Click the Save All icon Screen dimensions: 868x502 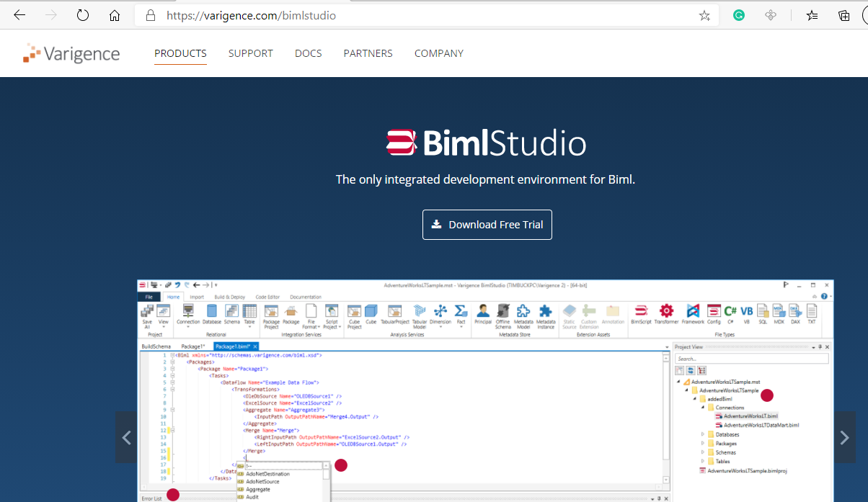click(147, 312)
